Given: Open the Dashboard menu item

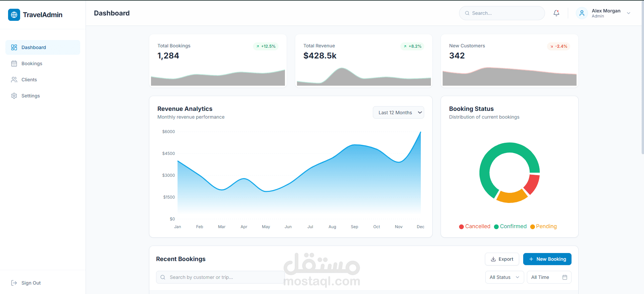Looking at the screenshot, I should pos(43,47).
